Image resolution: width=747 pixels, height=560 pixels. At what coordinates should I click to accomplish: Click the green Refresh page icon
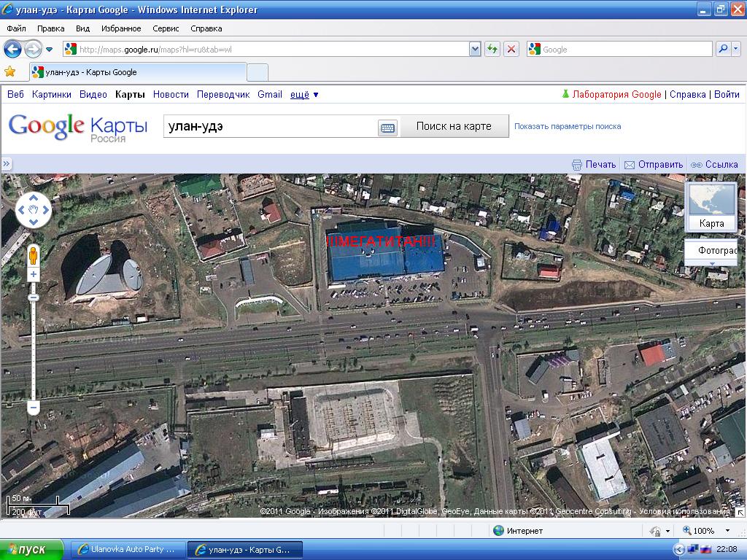click(x=492, y=49)
